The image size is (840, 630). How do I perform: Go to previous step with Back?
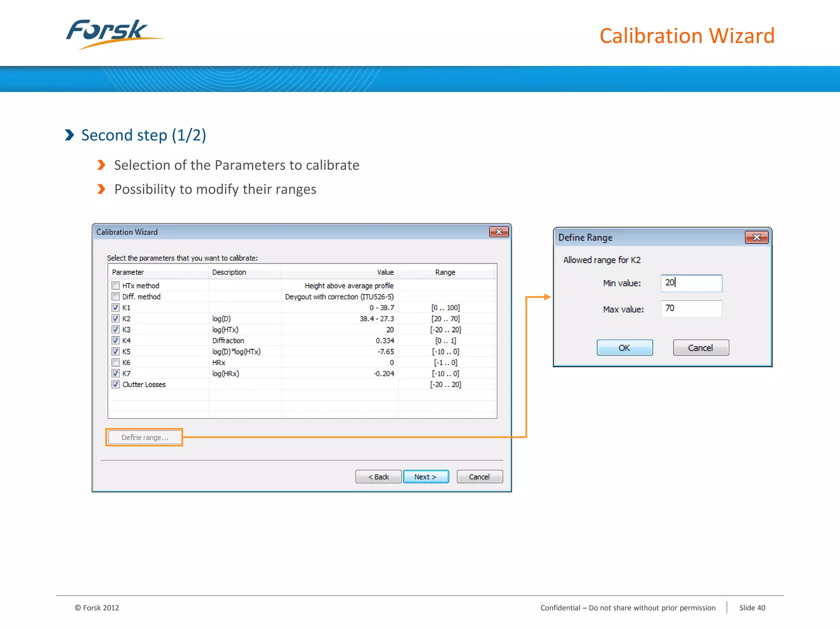pos(378,477)
